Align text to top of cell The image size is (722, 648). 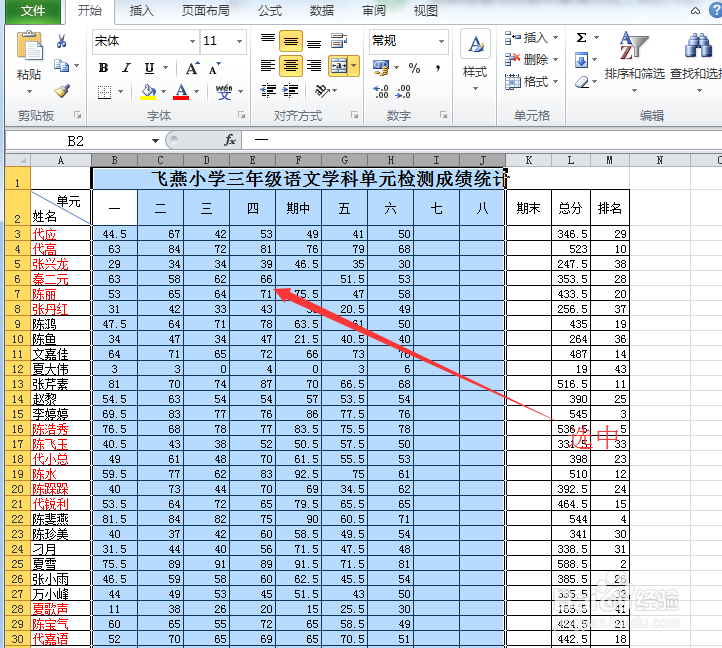268,41
